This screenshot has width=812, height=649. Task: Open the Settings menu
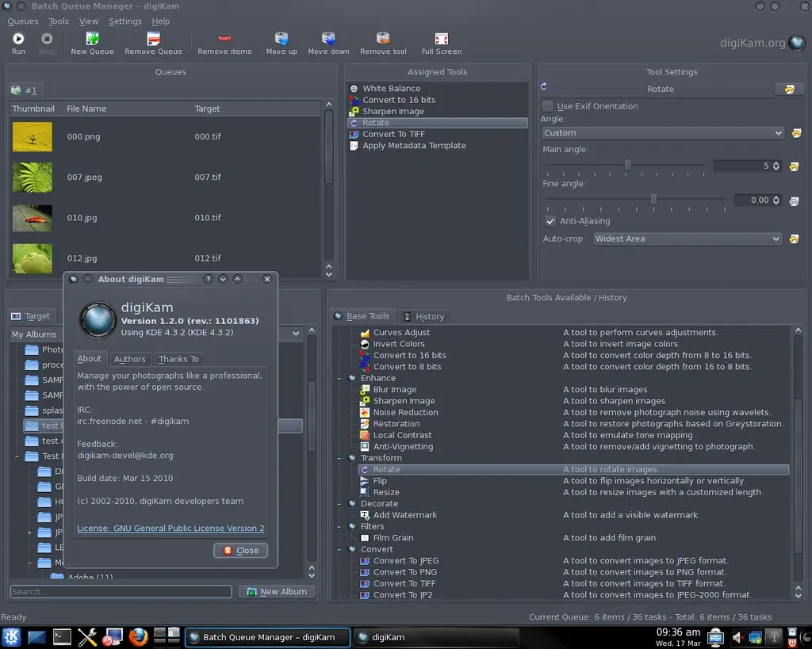124,21
